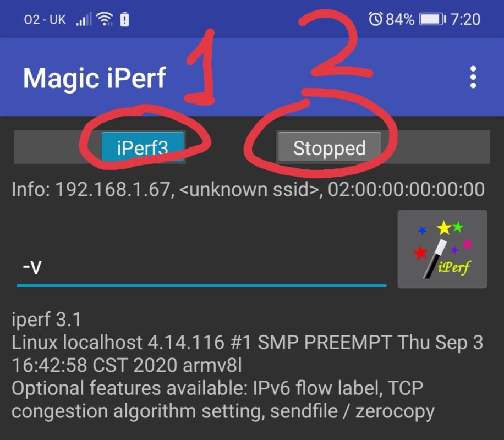Select the Magic iPerf title
Screen dimensions: 504x440
click(x=95, y=78)
